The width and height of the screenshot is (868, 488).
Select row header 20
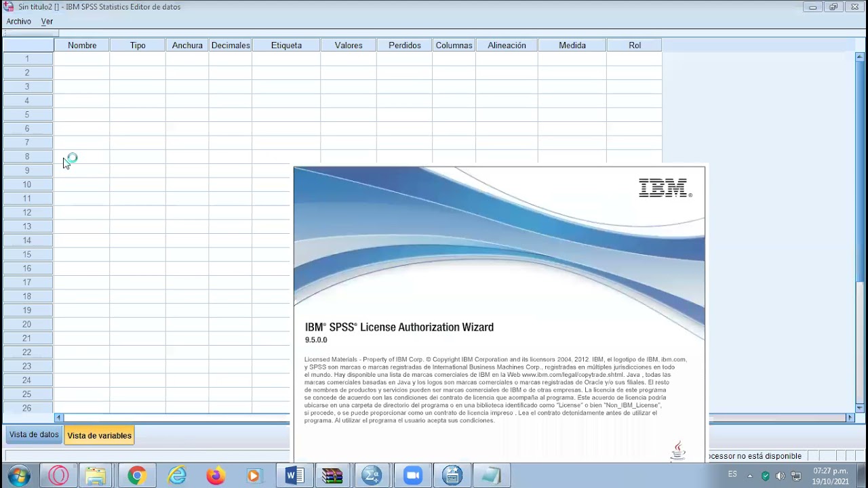coord(28,324)
